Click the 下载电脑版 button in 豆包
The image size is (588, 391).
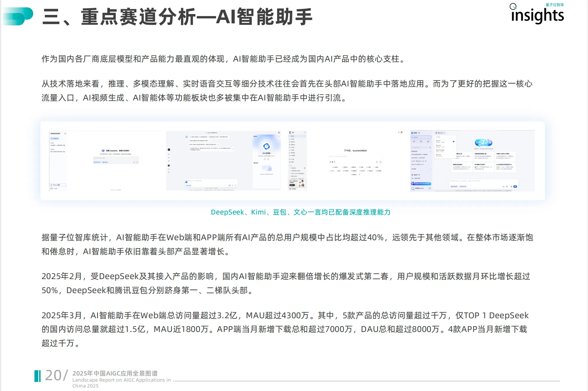293,189
